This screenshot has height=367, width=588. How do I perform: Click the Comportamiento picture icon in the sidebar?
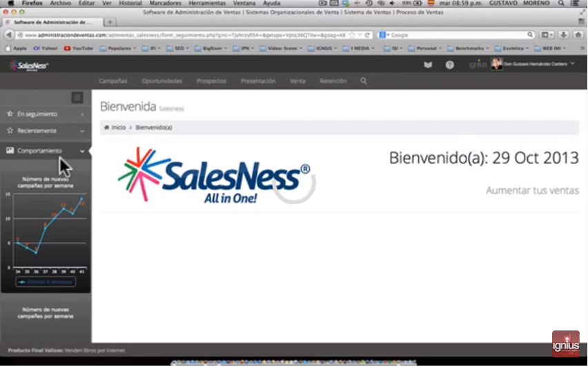click(x=10, y=150)
